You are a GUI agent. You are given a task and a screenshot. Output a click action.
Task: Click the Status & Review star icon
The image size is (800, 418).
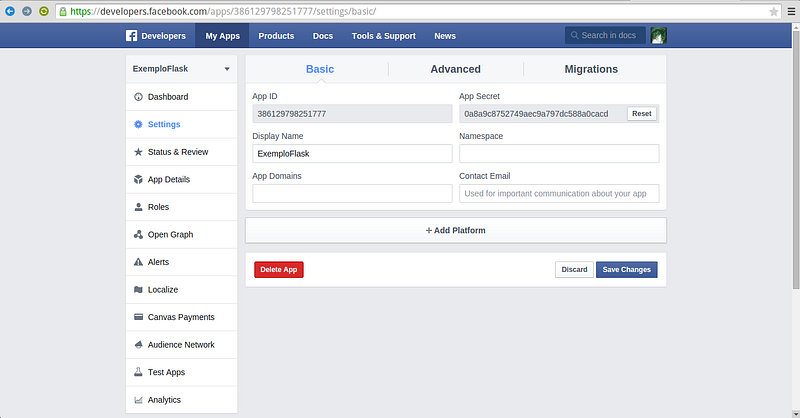pos(138,152)
